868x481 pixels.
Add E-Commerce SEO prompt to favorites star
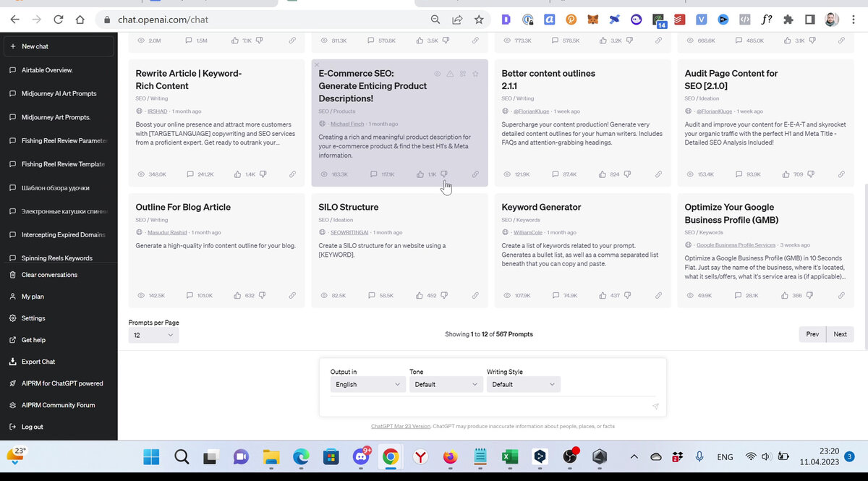(x=475, y=74)
